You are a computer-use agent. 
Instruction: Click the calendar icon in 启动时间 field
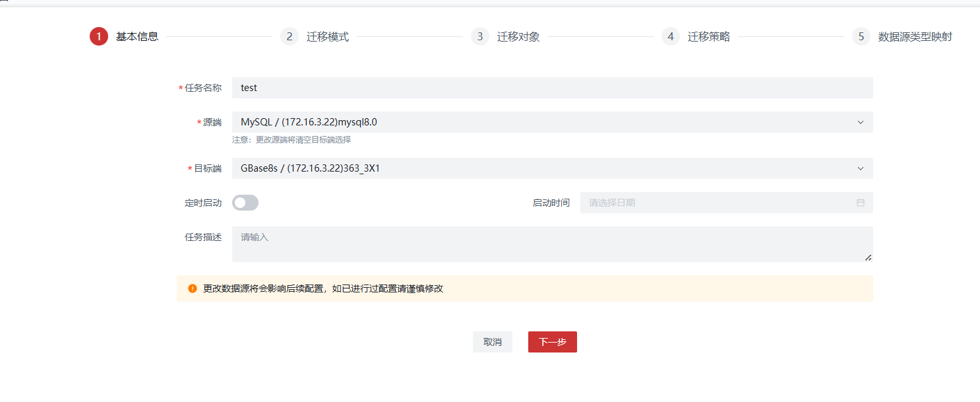pyautogui.click(x=860, y=203)
